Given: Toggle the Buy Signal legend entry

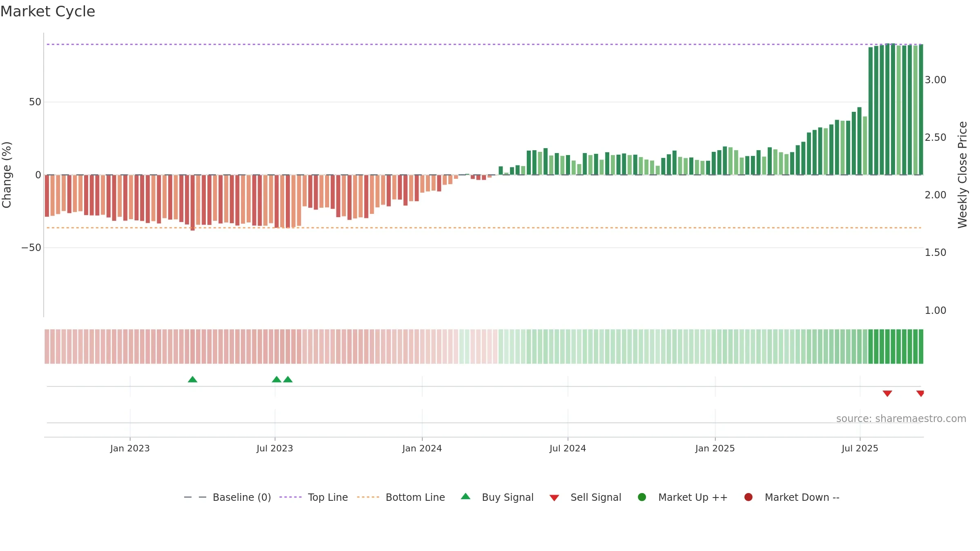Looking at the screenshot, I should pos(497,497).
